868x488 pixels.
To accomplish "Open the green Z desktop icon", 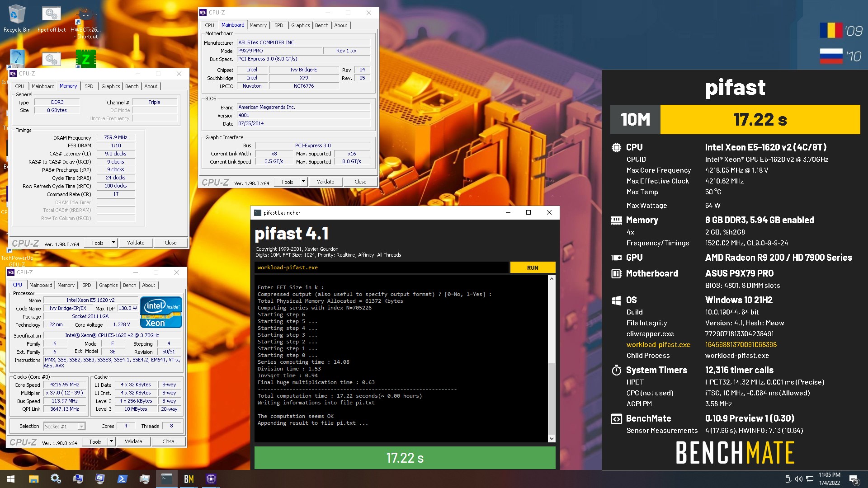I will pos(85,58).
